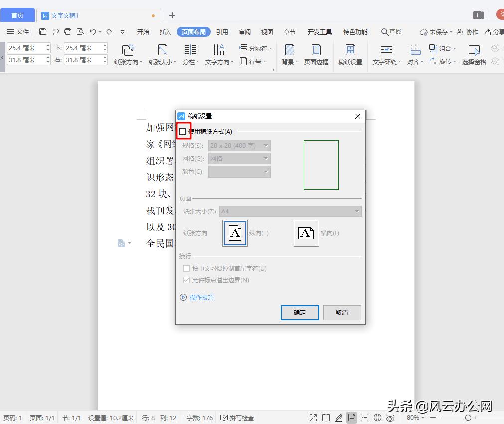Viewport: 504px width, 424px height.
Task: Activate full screen icon in status bar
Action: 313,418
